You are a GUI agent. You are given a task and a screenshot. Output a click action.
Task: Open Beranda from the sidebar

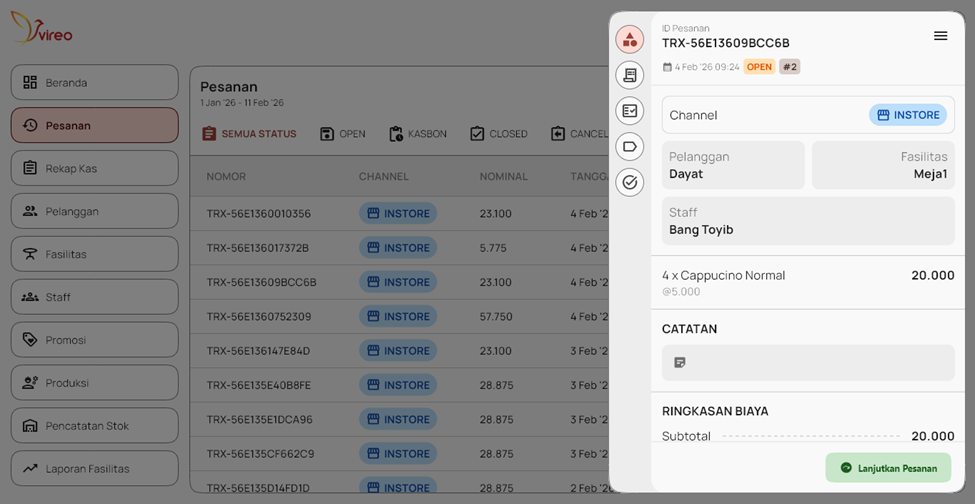click(94, 82)
